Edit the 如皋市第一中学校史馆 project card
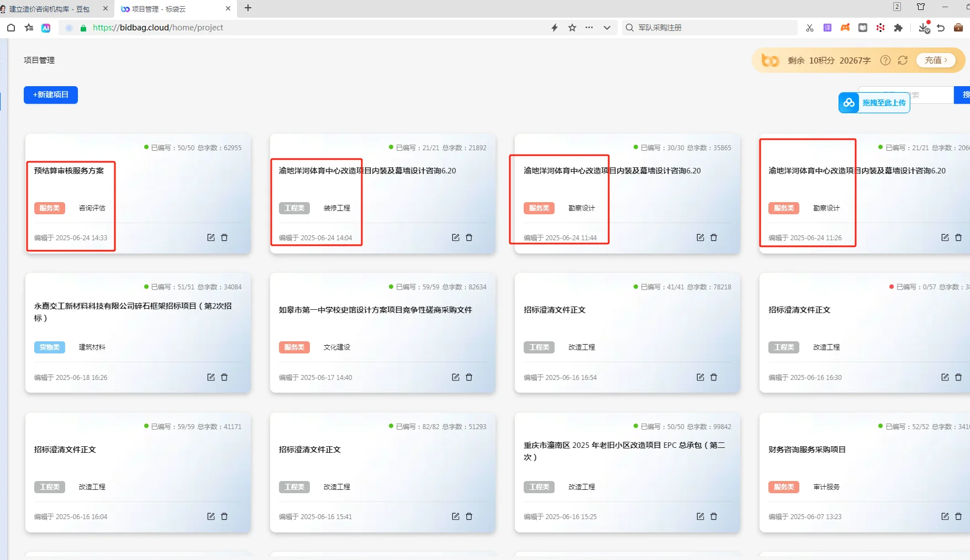Image resolution: width=970 pixels, height=560 pixels. tap(455, 377)
